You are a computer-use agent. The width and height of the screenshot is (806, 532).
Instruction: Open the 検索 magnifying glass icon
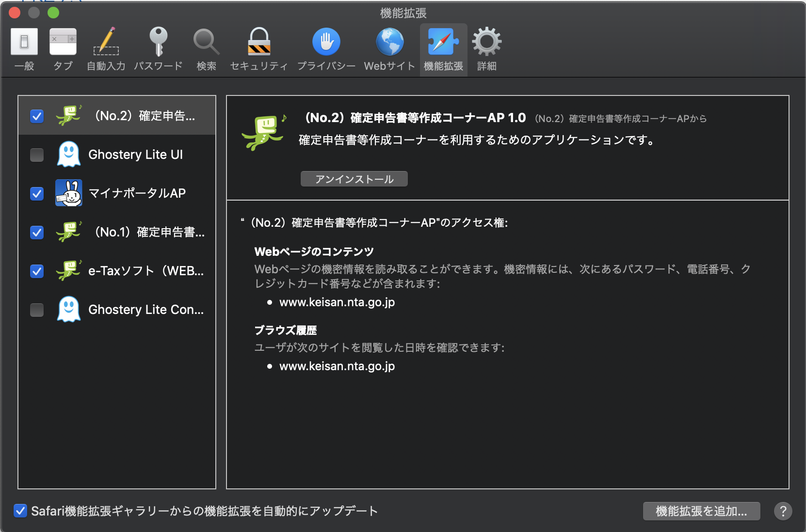[206, 42]
